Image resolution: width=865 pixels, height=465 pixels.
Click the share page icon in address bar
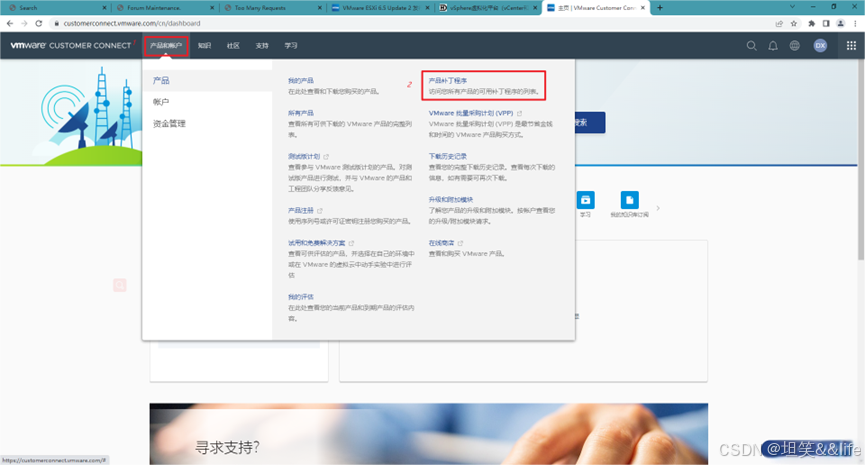coord(779,23)
